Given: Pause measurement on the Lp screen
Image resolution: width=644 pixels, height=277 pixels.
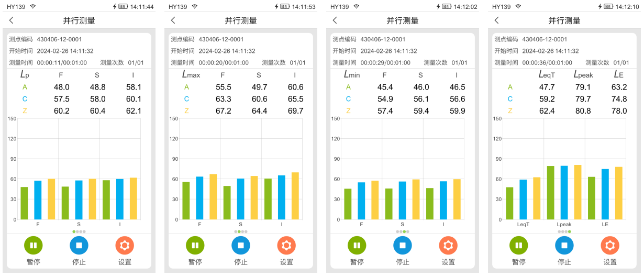Looking at the screenshot, I should [x=34, y=245].
